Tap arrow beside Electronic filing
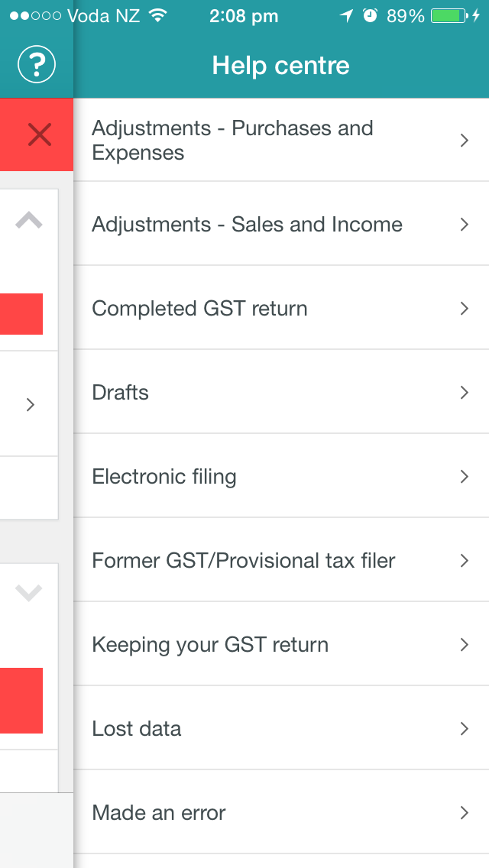 click(x=464, y=477)
